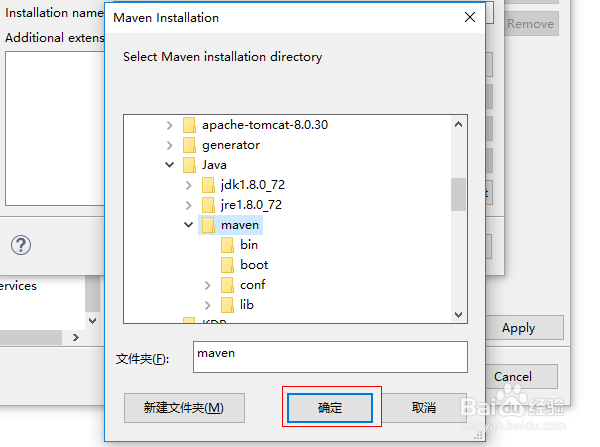This screenshot has width=600, height=447.
Task: Click the boot folder icon
Action: pos(227,265)
